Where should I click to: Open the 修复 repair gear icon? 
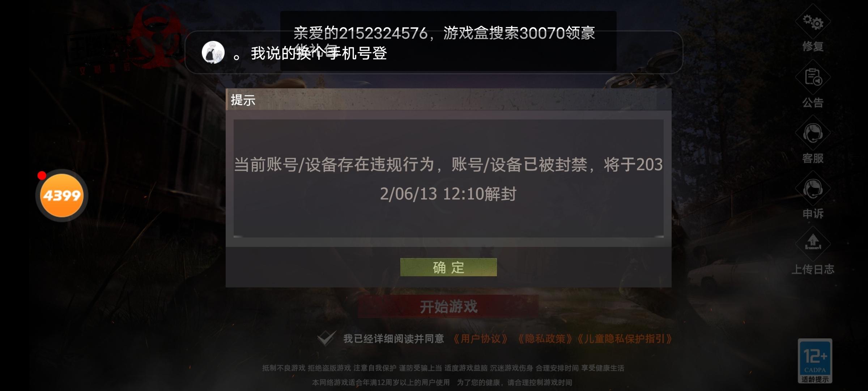[813, 22]
